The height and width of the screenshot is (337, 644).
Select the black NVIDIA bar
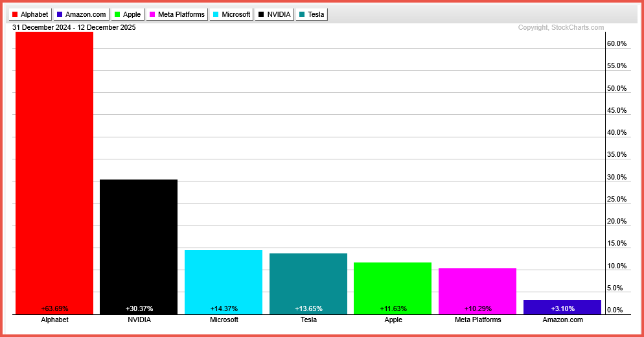(x=139, y=246)
